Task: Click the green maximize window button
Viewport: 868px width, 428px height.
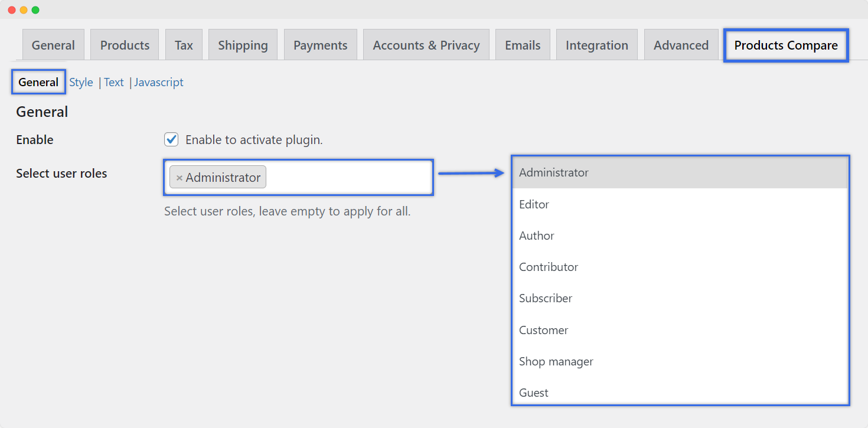Action: 35,10
